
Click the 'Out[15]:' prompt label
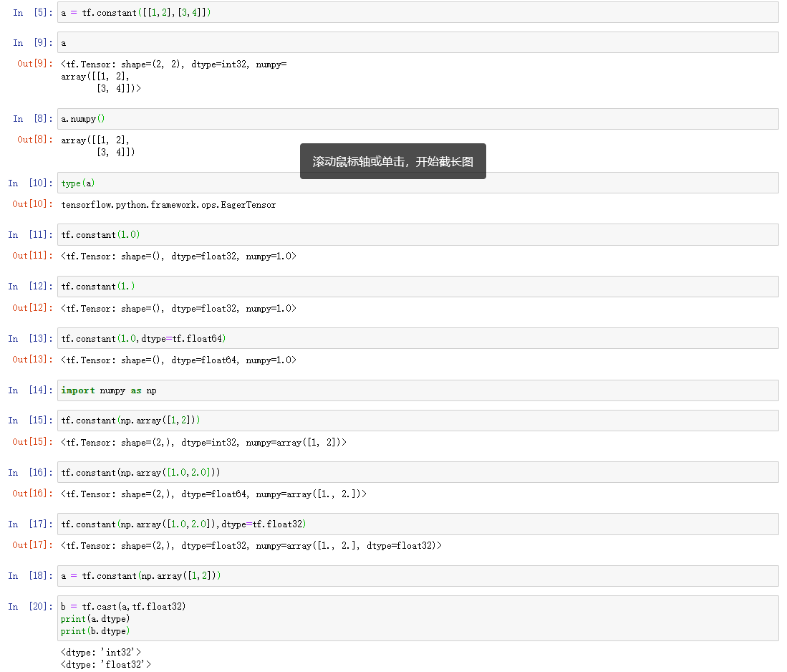coord(32,442)
